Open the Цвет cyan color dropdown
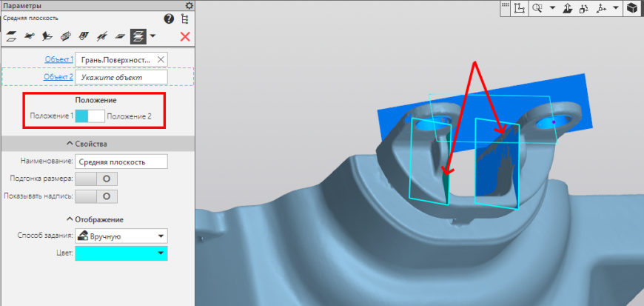 click(121, 253)
